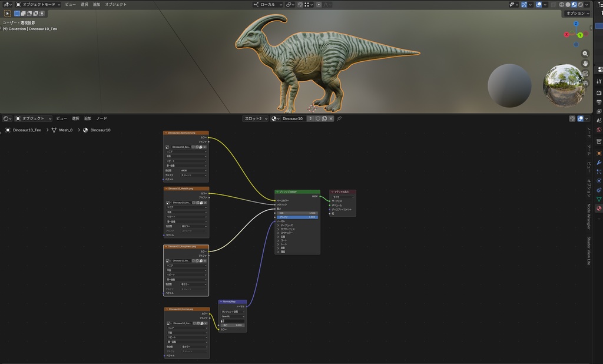Switch perspective/orthographic with the grid icon

click(x=585, y=82)
